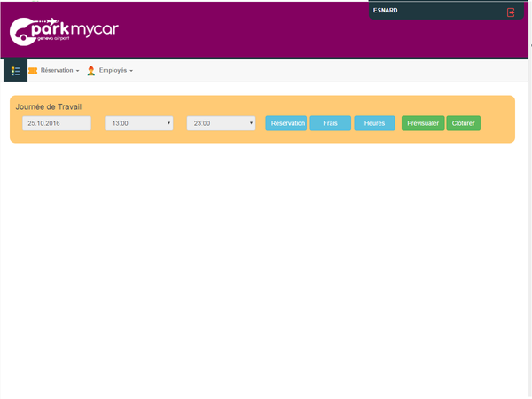Click the list view icon in navbar
The height and width of the screenshot is (399, 532).
pyautogui.click(x=15, y=70)
